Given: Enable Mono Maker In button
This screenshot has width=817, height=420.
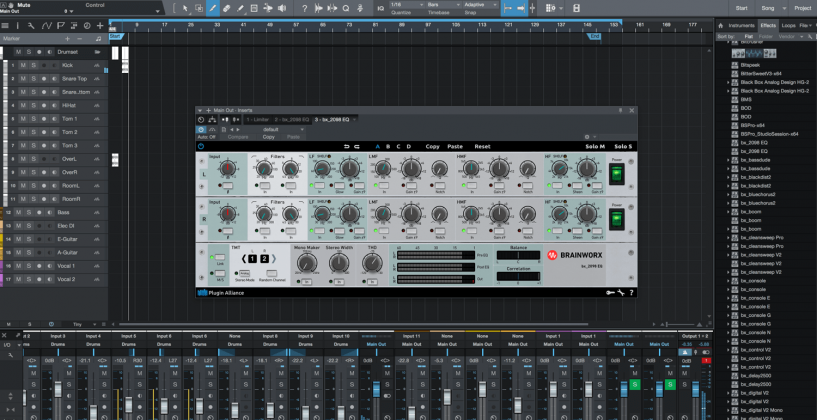Looking at the screenshot, I should coord(307,282).
